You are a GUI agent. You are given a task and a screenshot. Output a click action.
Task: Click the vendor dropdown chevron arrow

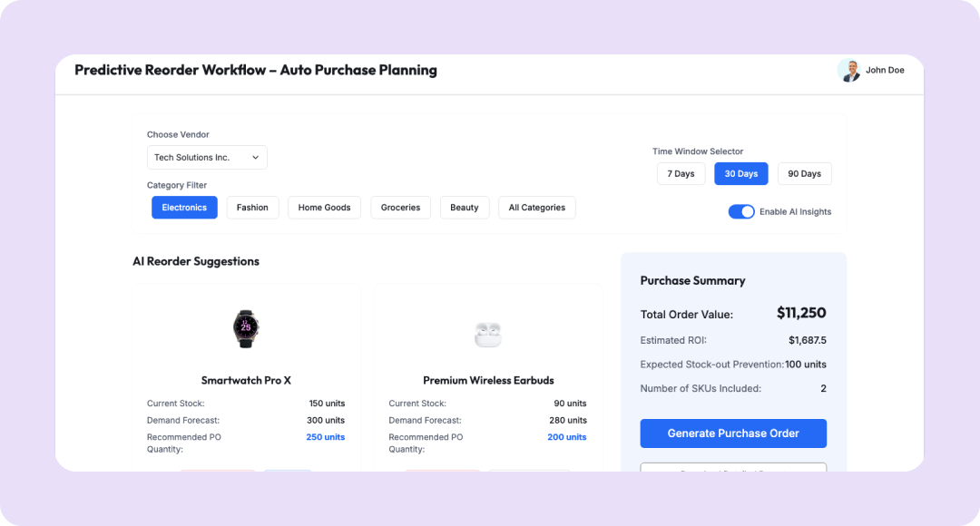[255, 158]
